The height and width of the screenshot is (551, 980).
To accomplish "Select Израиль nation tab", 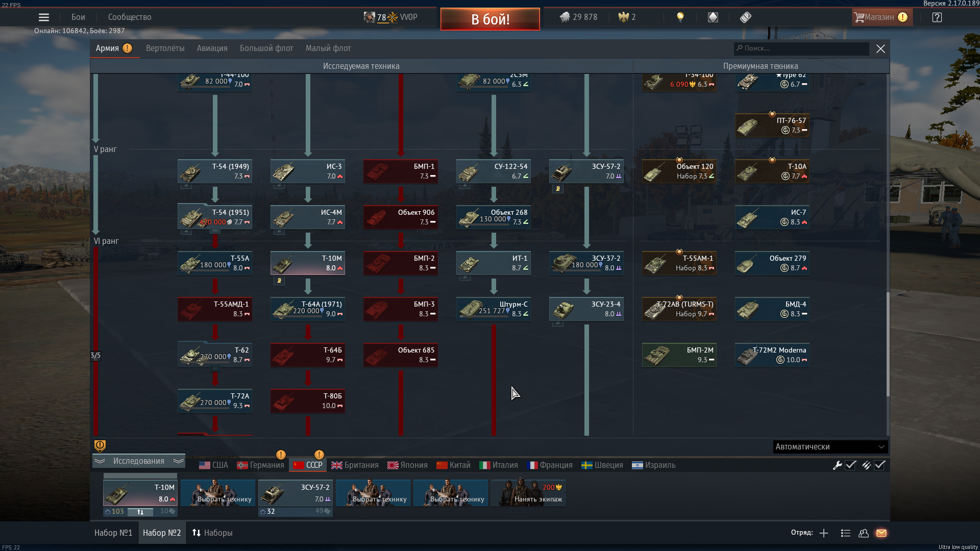I will coord(654,465).
